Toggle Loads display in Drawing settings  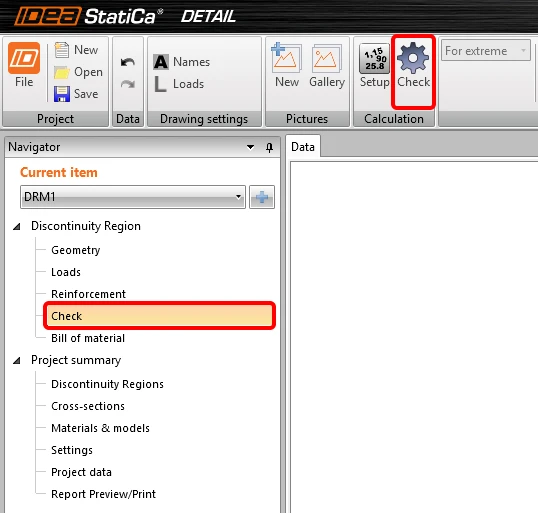(x=178, y=84)
